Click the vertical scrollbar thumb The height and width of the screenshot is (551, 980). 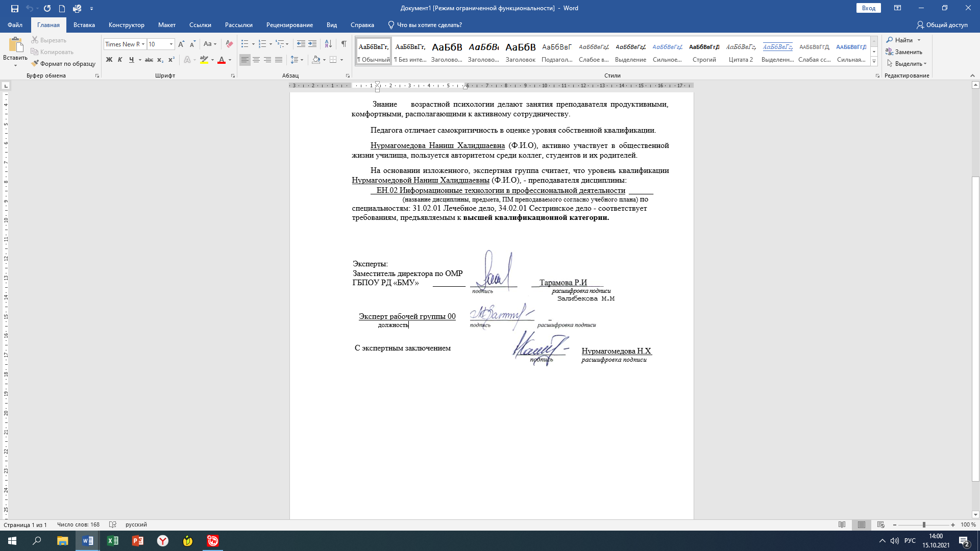[975, 329]
